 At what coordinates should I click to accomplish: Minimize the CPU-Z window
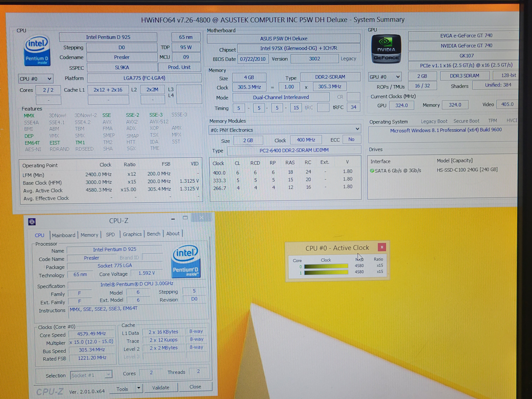tap(173, 219)
